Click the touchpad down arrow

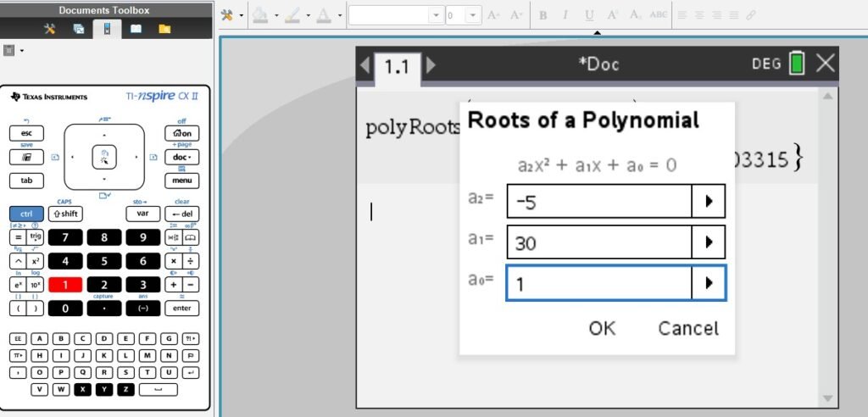104,180
